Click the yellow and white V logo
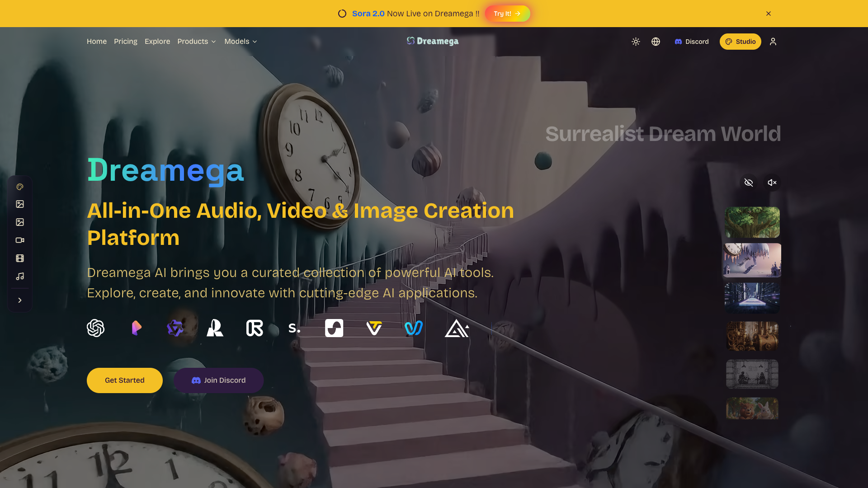Image resolution: width=868 pixels, height=488 pixels. click(374, 328)
